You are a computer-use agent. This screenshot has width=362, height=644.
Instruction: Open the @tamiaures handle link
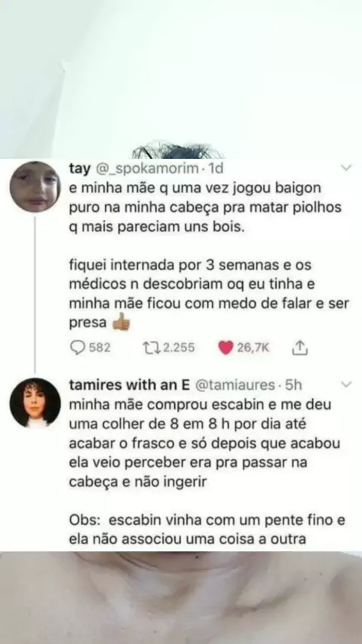tap(235, 385)
